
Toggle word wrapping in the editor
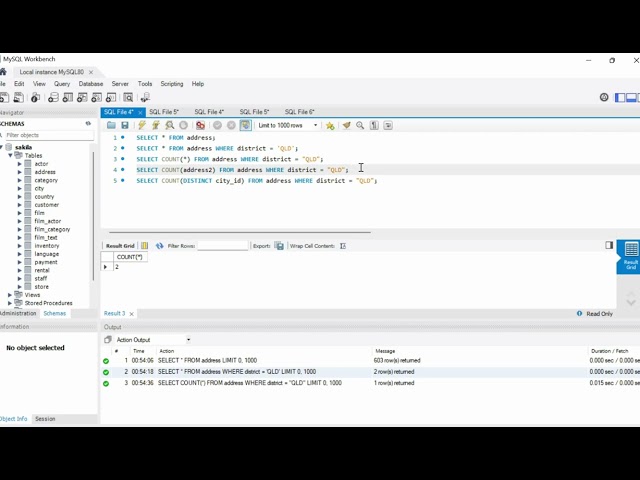(x=388, y=125)
